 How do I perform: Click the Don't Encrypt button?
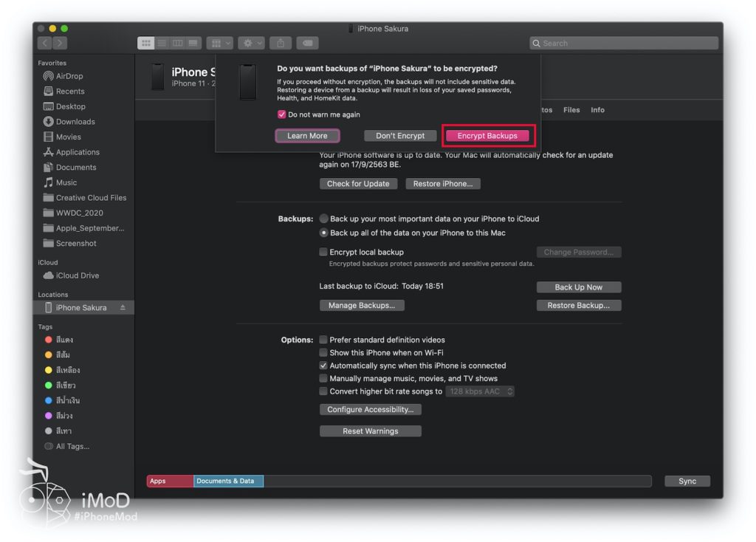(400, 136)
